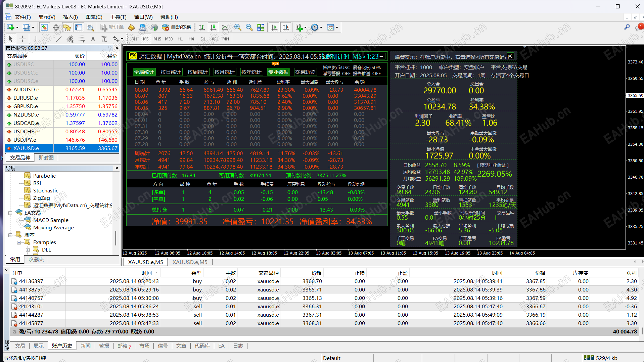
Task: Switch to the 交易 tab in terminal
Action: pos(20,346)
